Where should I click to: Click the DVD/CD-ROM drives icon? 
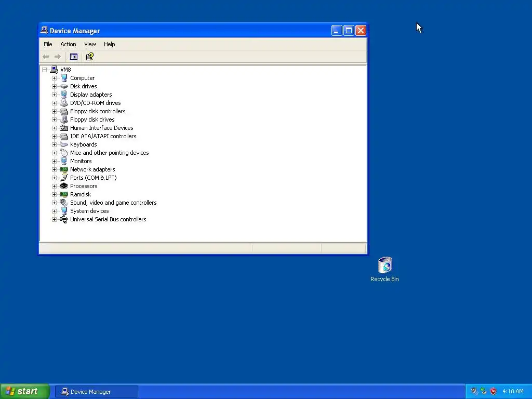[x=64, y=103]
